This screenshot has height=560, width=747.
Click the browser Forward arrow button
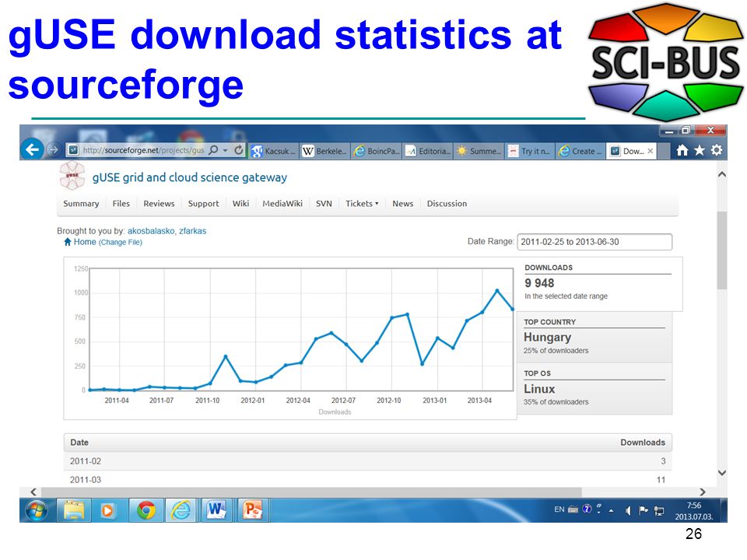point(54,150)
